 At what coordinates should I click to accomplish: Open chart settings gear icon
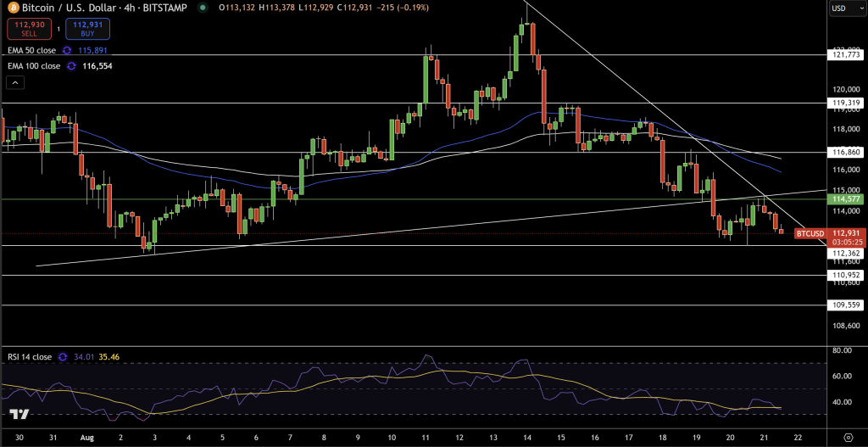click(848, 437)
